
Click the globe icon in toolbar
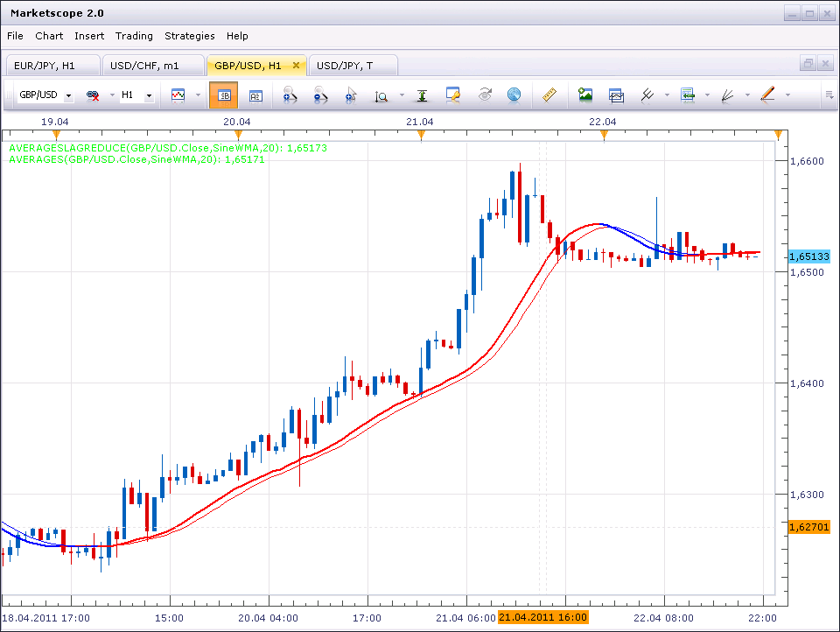(514, 95)
